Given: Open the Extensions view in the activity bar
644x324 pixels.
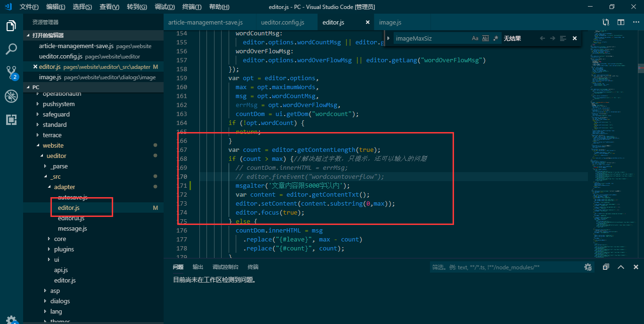Looking at the screenshot, I should point(11,119).
